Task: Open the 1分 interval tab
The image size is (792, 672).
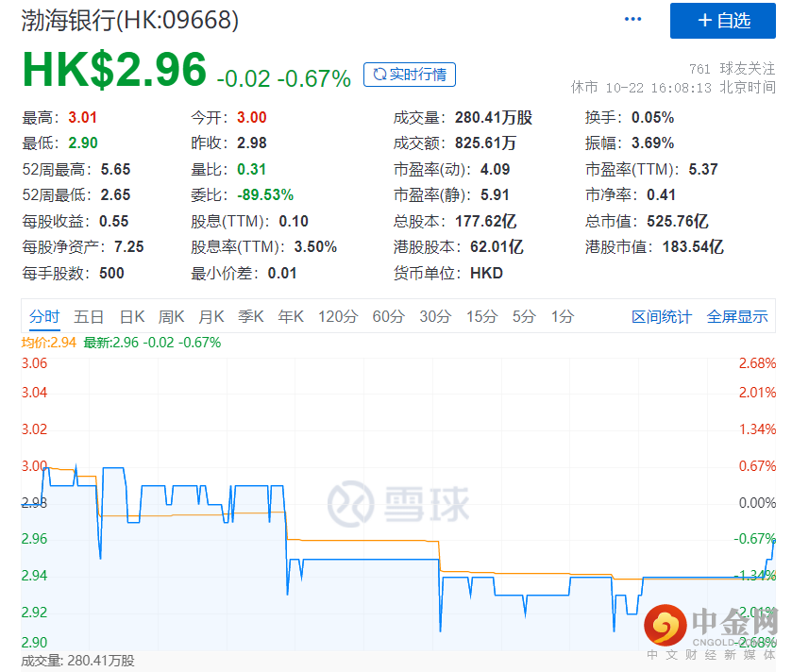Action: [562, 317]
